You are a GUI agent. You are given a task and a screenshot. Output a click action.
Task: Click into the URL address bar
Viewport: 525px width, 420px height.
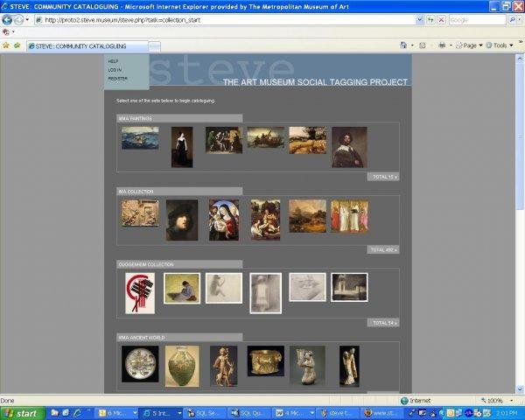pyautogui.click(x=226, y=20)
